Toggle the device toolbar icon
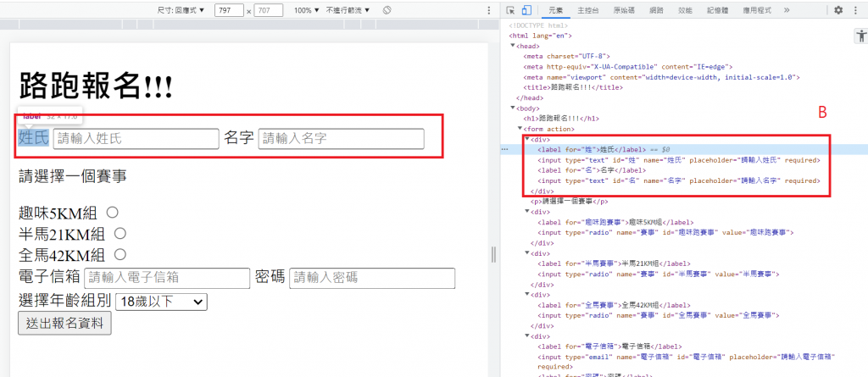The width and height of the screenshot is (868, 377). pyautogui.click(x=526, y=10)
